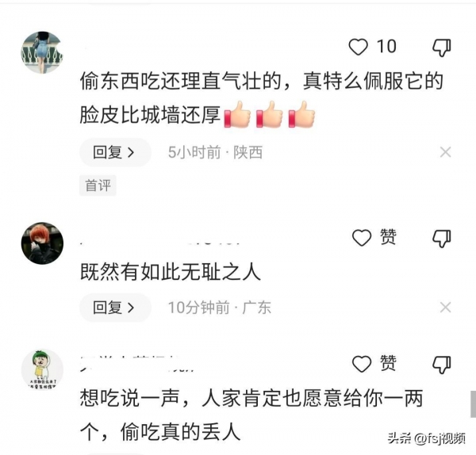Dismiss the 广东 comment with the X icon

(x=445, y=308)
